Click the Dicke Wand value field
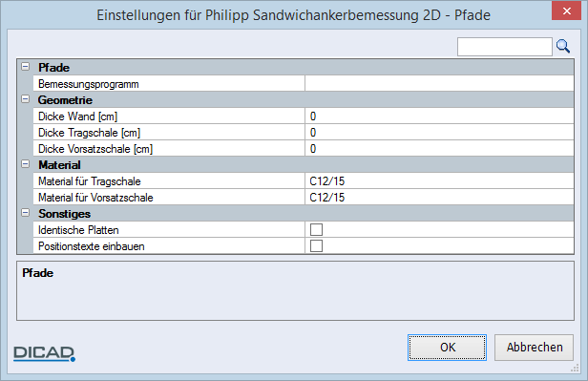The image size is (588, 381). pyautogui.click(x=439, y=116)
